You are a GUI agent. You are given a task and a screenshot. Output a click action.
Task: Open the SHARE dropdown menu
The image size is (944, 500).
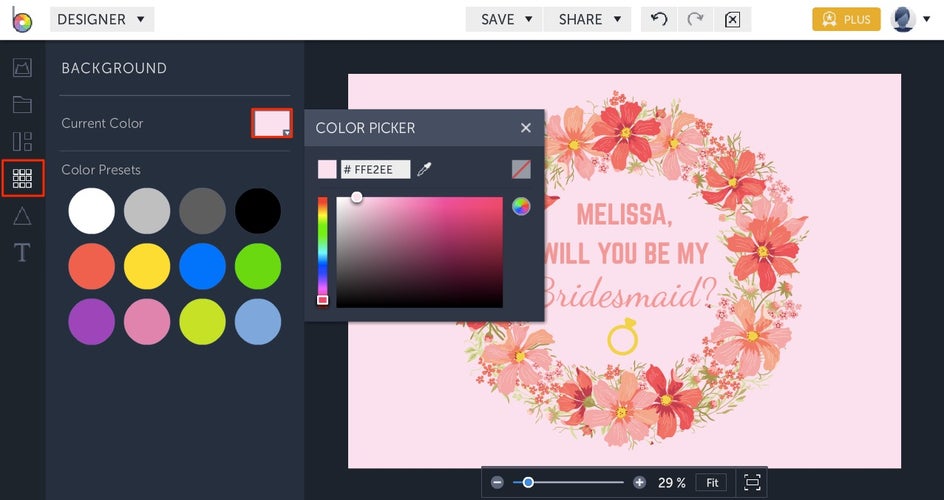[x=588, y=19]
